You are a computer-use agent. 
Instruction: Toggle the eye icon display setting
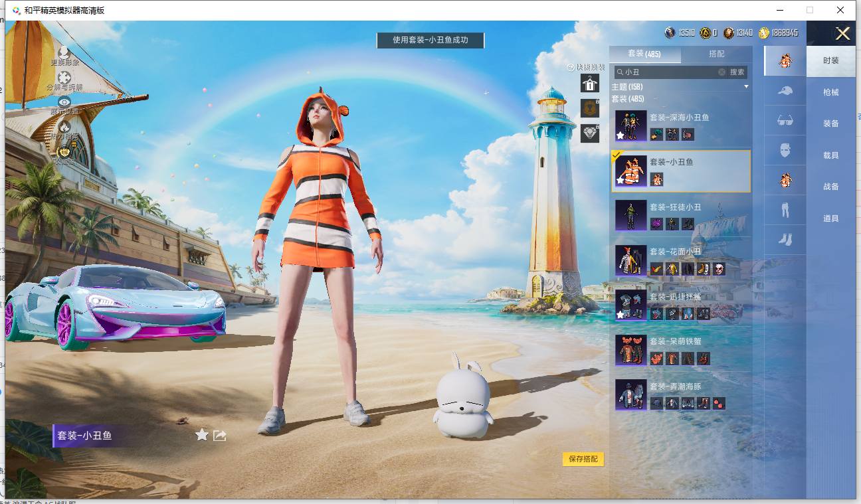(64, 102)
